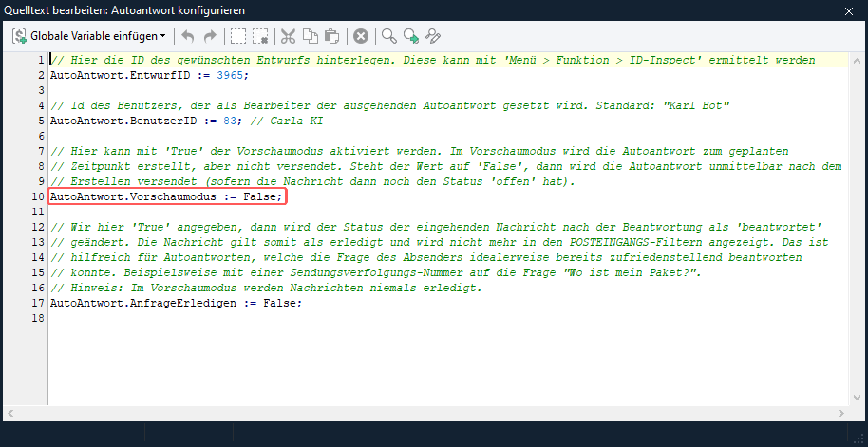The width and height of the screenshot is (868, 447).
Task: Click the vertical scrollbar up arrow
Action: click(x=857, y=61)
